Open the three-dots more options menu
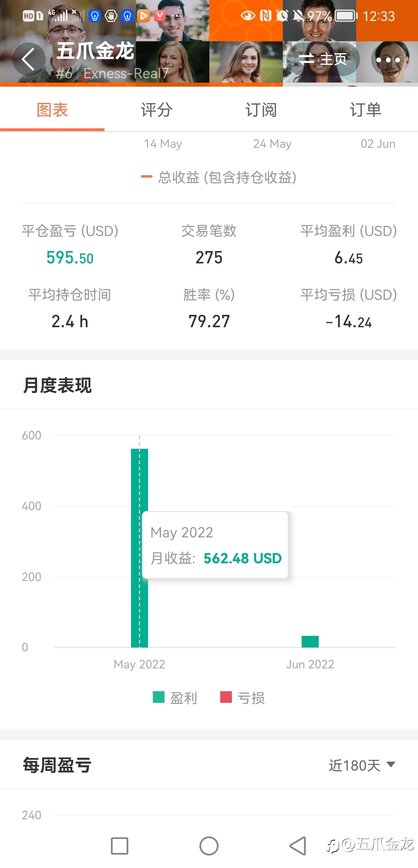Image resolution: width=418 pixels, height=868 pixels. 388,60
